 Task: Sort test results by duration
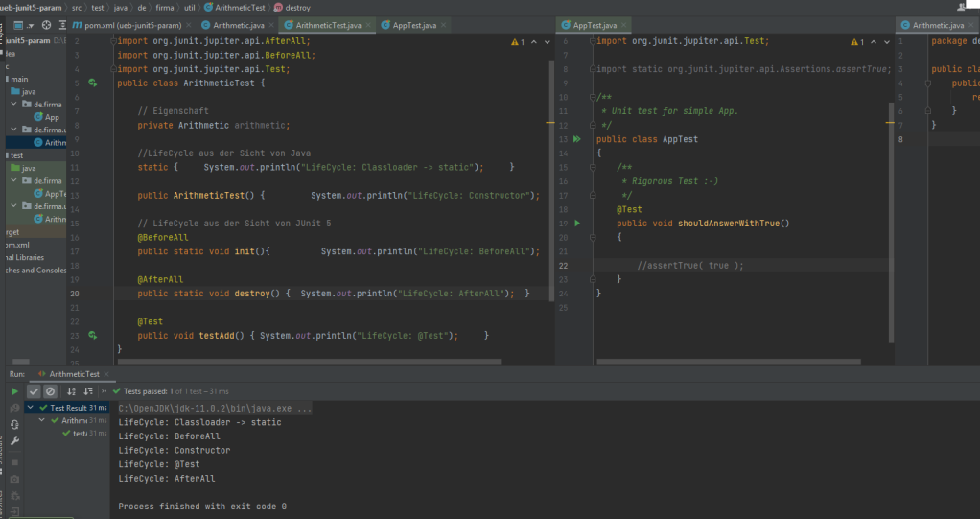coord(87,391)
